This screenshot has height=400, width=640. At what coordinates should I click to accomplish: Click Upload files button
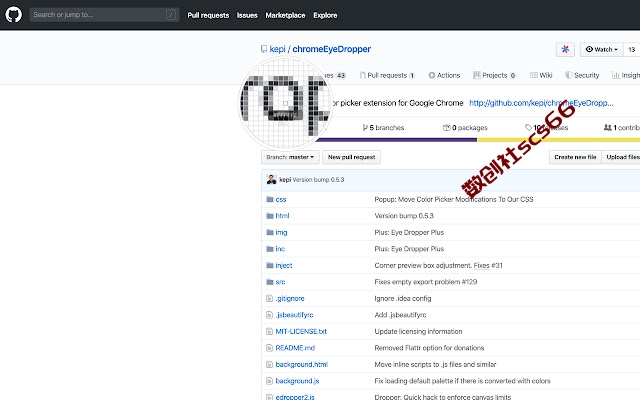621,157
